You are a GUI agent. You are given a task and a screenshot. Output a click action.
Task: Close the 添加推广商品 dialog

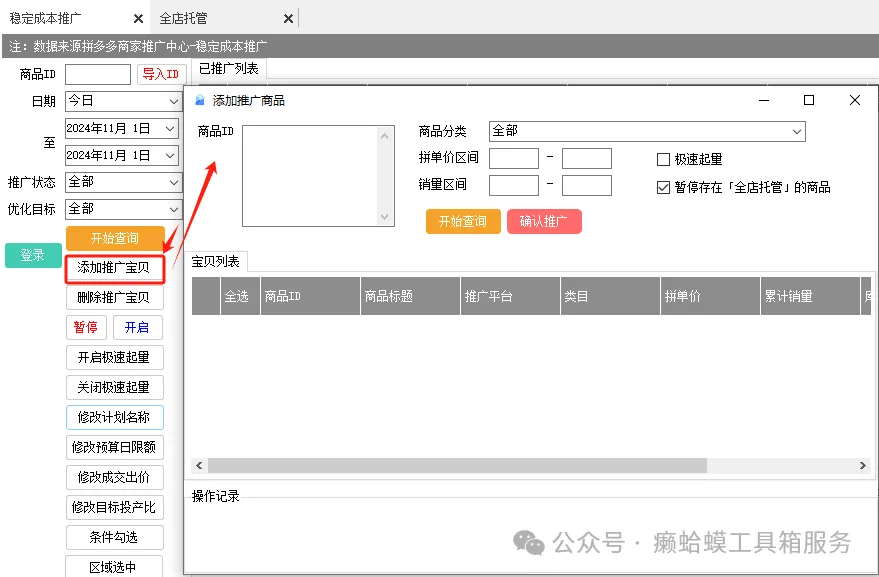[855, 100]
